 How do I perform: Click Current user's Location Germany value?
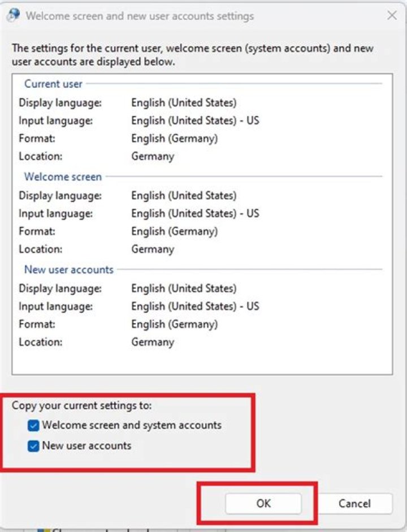click(x=153, y=156)
